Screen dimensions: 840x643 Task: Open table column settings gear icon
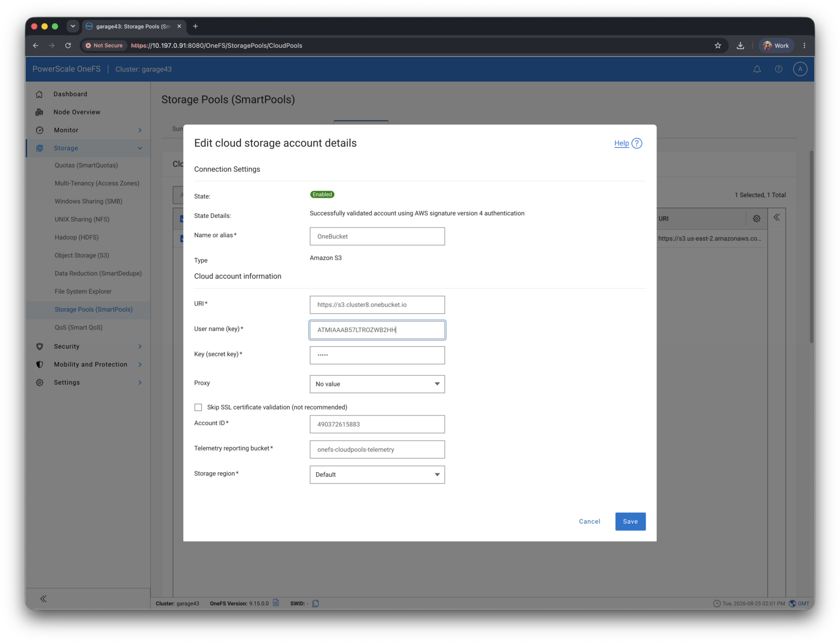click(x=757, y=219)
